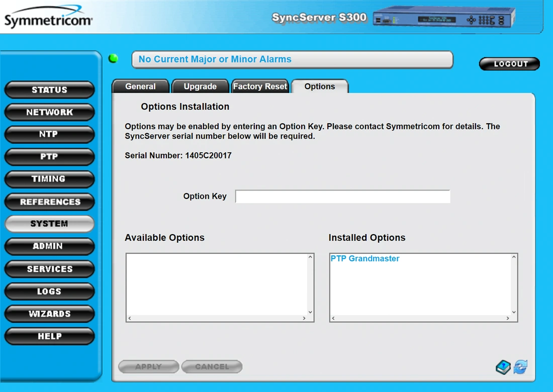Open the Upgrade tab
Image resolution: width=553 pixels, height=392 pixels.
pos(200,86)
